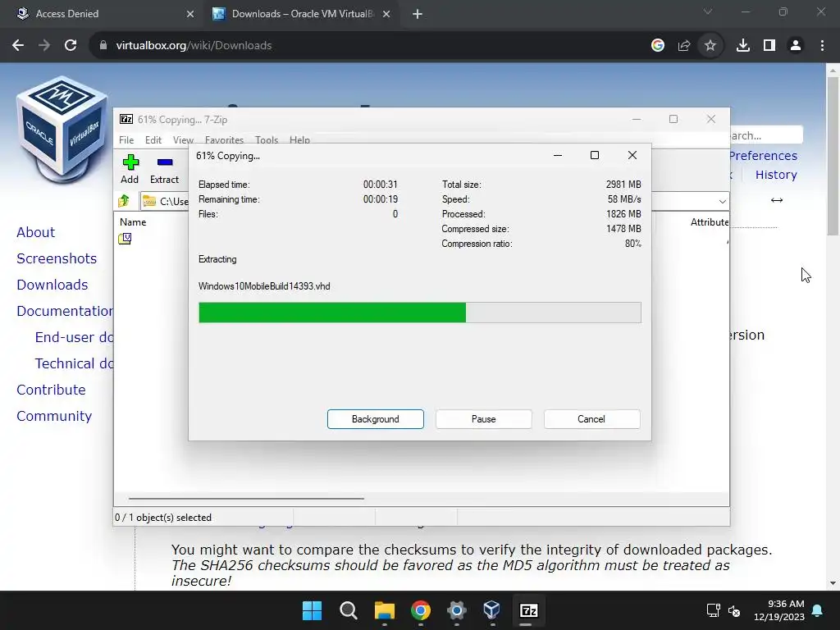
Task: Click the 7-Zip Add toolbar icon
Action: point(130,162)
